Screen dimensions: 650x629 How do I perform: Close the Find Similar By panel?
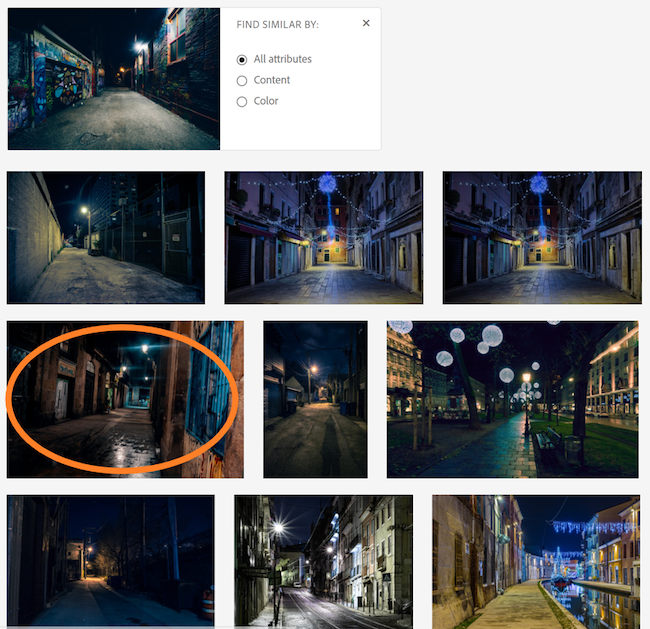[x=366, y=23]
